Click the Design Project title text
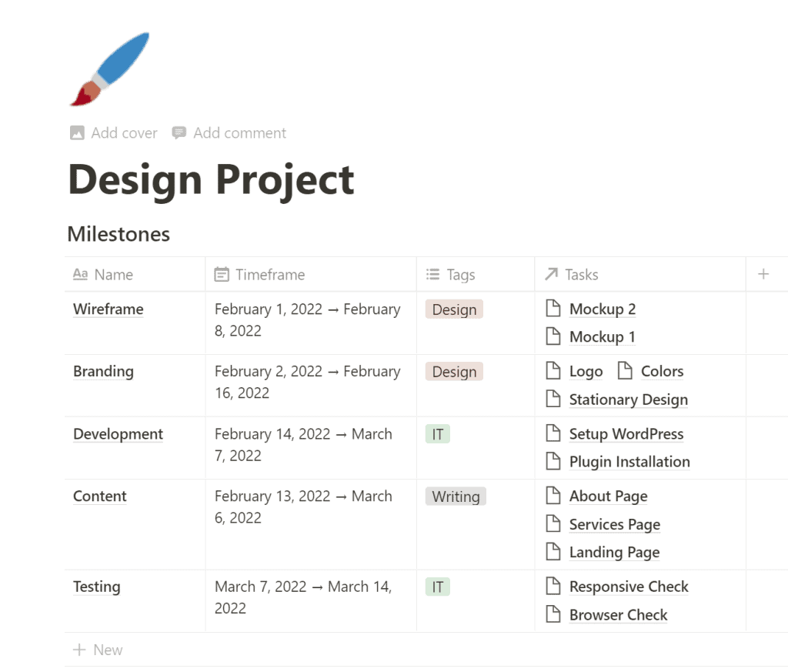The width and height of the screenshot is (788, 672). pyautogui.click(x=210, y=179)
